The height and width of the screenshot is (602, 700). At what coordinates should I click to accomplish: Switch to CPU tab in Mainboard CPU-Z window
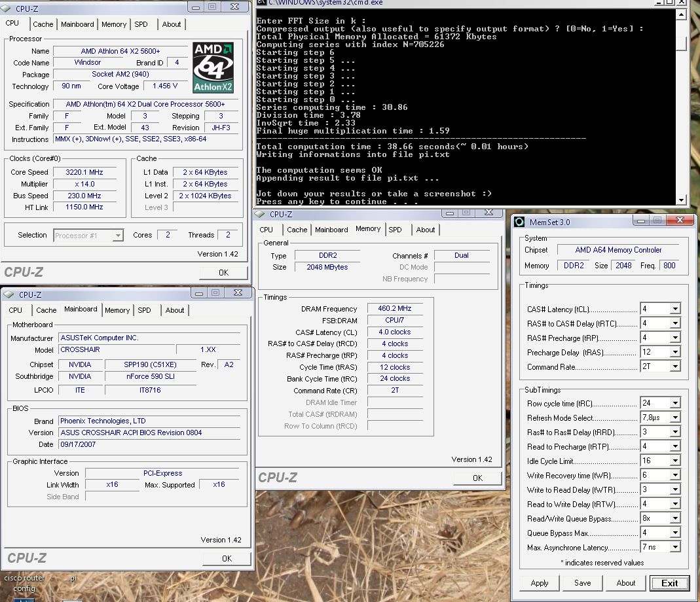click(15, 310)
